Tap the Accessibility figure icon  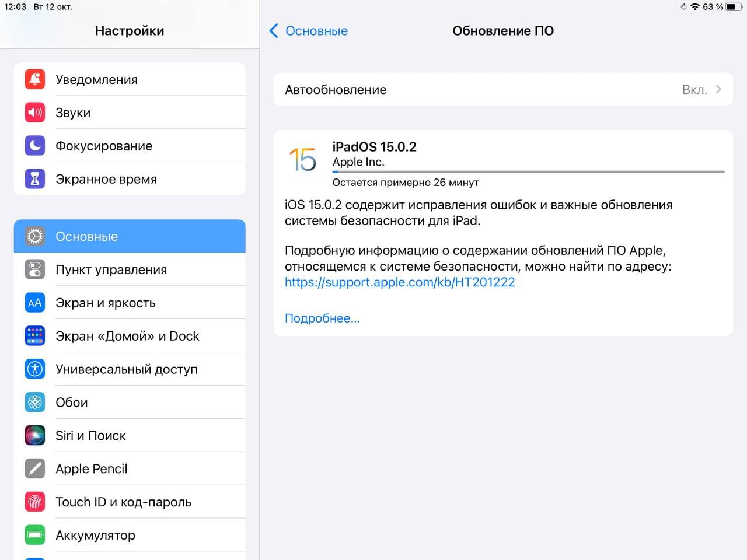click(x=35, y=369)
